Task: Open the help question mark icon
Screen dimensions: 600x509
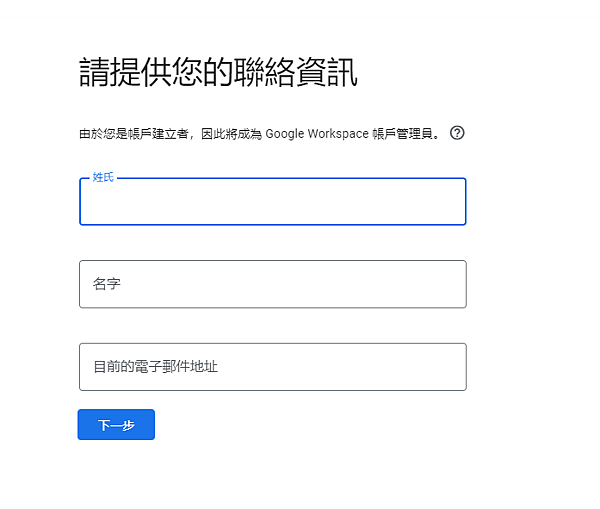Action: coord(457,133)
